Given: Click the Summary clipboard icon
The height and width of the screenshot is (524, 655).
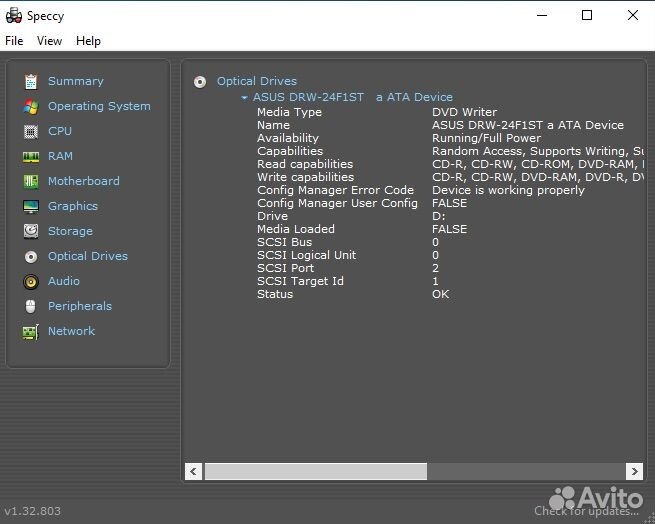Looking at the screenshot, I should coord(31,81).
